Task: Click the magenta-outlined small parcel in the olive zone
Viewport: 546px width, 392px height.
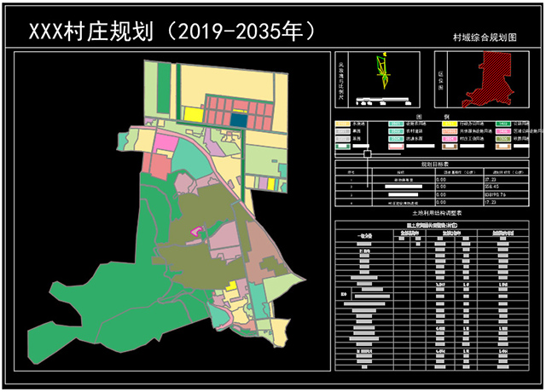Action: click(196, 231)
